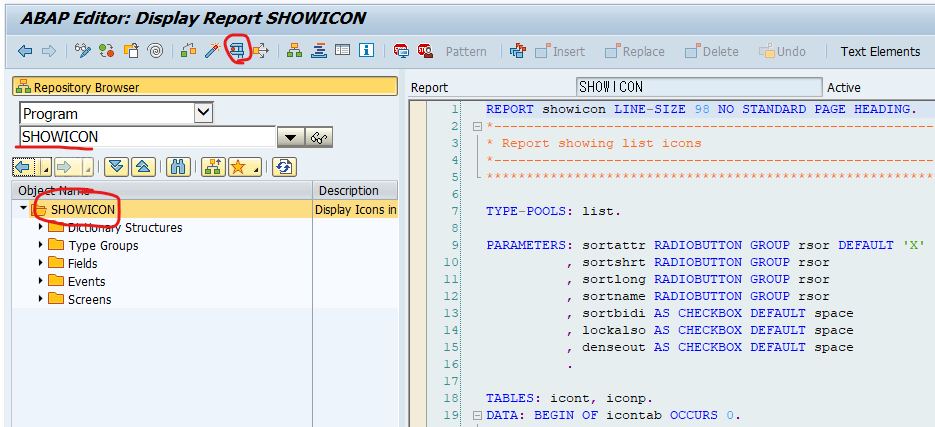The height and width of the screenshot is (427, 935).
Task: Expand the Fields folder
Action: [41, 263]
